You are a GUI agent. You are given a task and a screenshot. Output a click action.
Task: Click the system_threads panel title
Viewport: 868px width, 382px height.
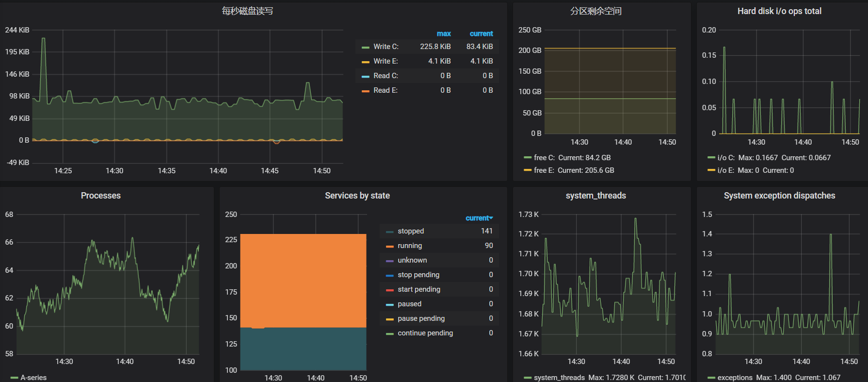pos(595,196)
